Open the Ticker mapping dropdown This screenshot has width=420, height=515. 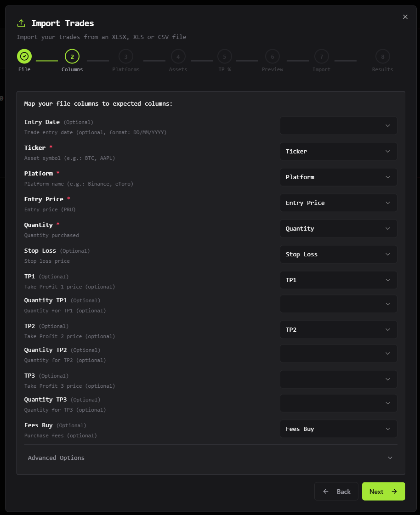point(338,151)
